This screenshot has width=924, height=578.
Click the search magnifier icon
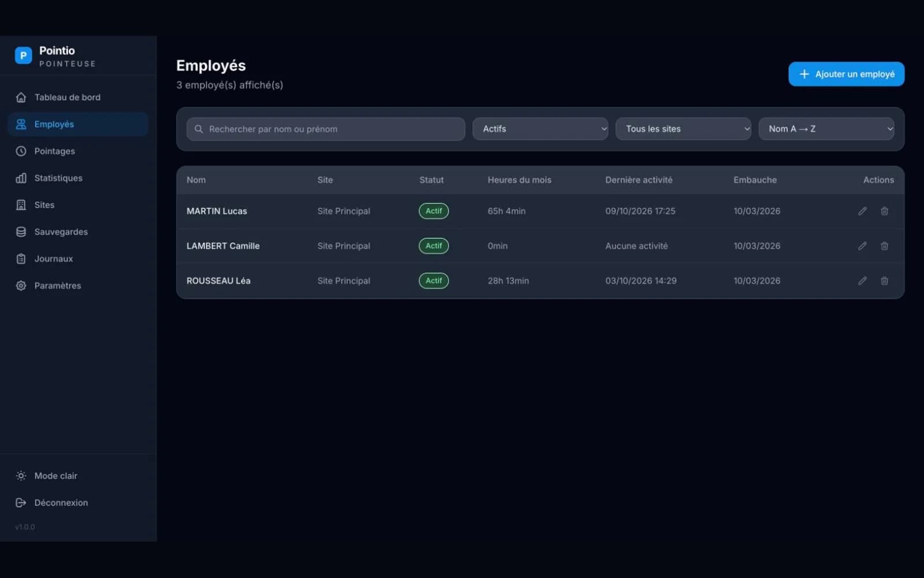tap(199, 129)
